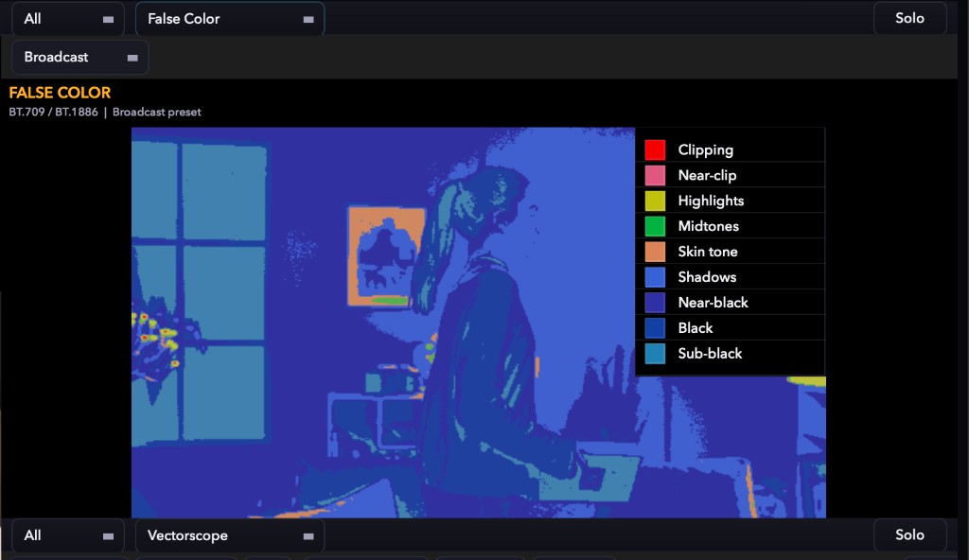The image size is (969, 560).
Task: Select the Near-black legend swatch
Action: click(655, 303)
